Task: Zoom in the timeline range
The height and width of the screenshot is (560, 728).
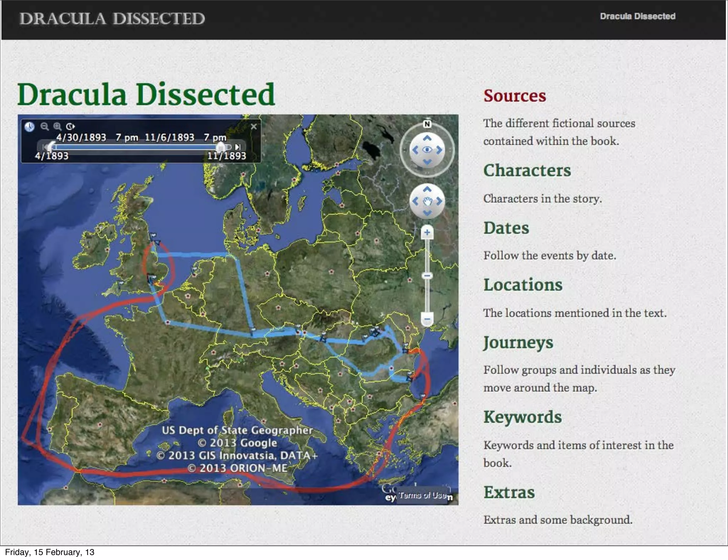Action: [57, 126]
